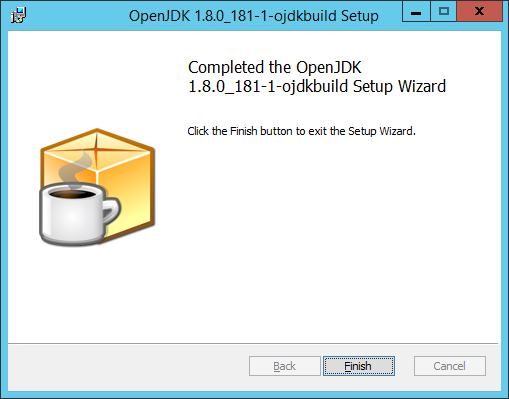This screenshot has width=509, height=399.
Task: Click the 'Completed the OpenJDK' heading line
Action: point(275,67)
